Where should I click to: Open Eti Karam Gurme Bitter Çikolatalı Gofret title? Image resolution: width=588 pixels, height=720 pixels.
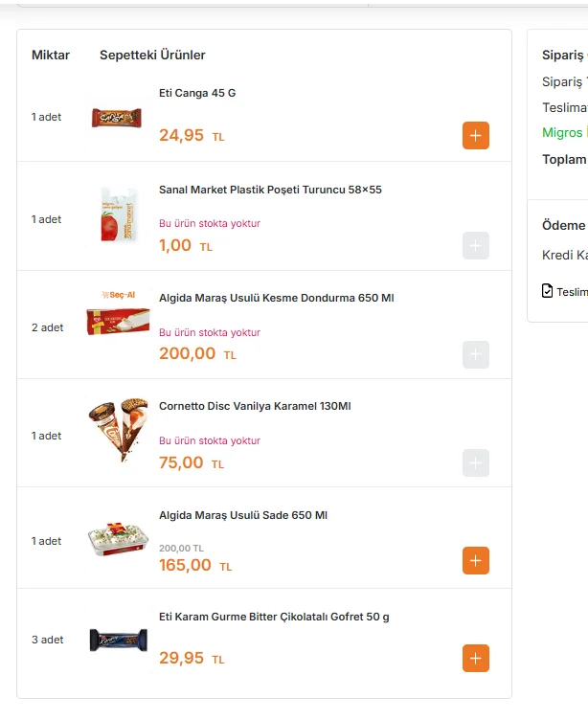pos(274,617)
